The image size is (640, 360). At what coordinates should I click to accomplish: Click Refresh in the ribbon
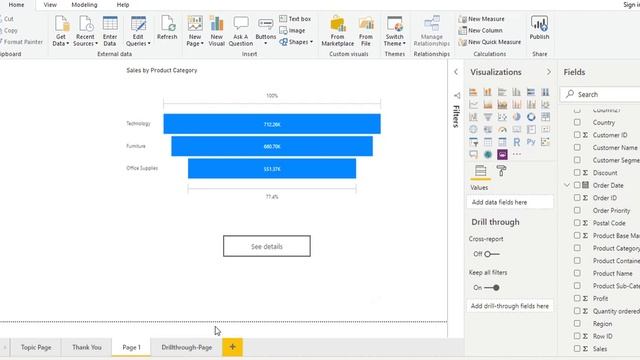point(167,28)
